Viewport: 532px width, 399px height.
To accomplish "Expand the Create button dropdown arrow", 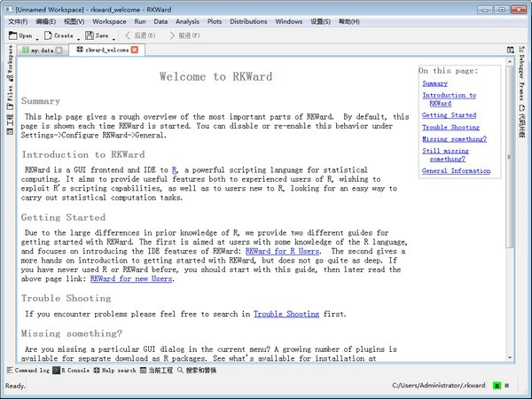I will tap(78, 37).
